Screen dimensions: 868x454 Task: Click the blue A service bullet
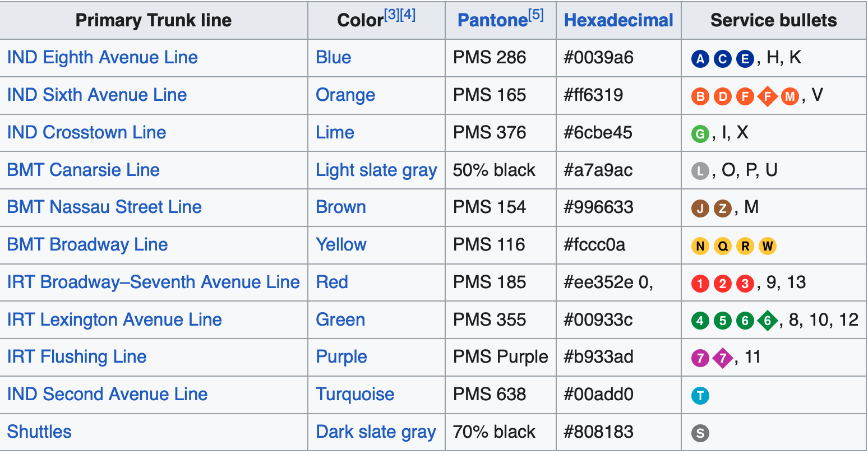[x=700, y=59]
